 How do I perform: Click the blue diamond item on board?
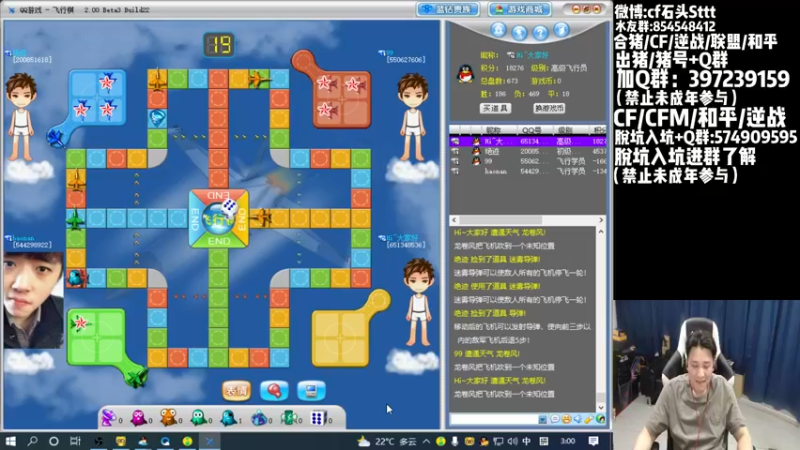point(158,118)
